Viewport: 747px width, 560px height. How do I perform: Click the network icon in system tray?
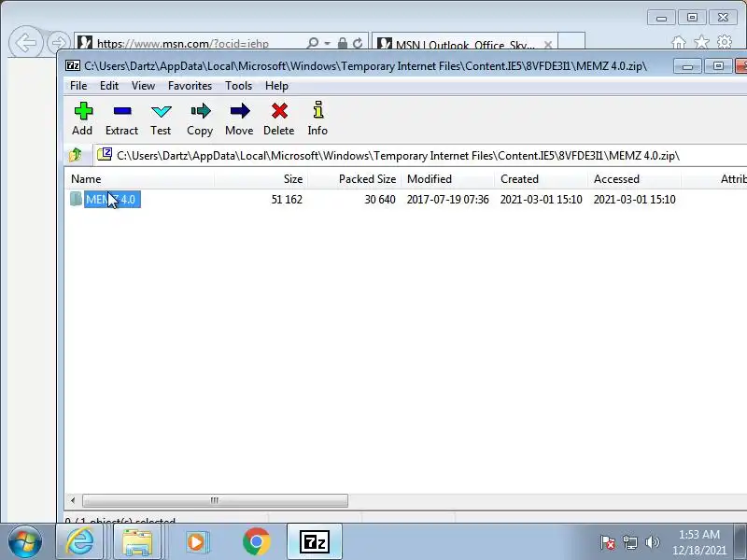[629, 542]
